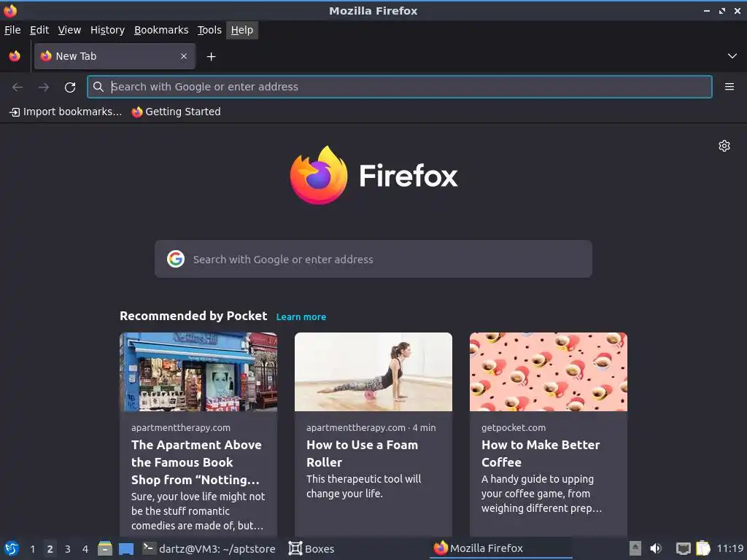The width and height of the screenshot is (747, 560).
Task: Click the blue show desktop taskbar icon
Action: pos(126,549)
